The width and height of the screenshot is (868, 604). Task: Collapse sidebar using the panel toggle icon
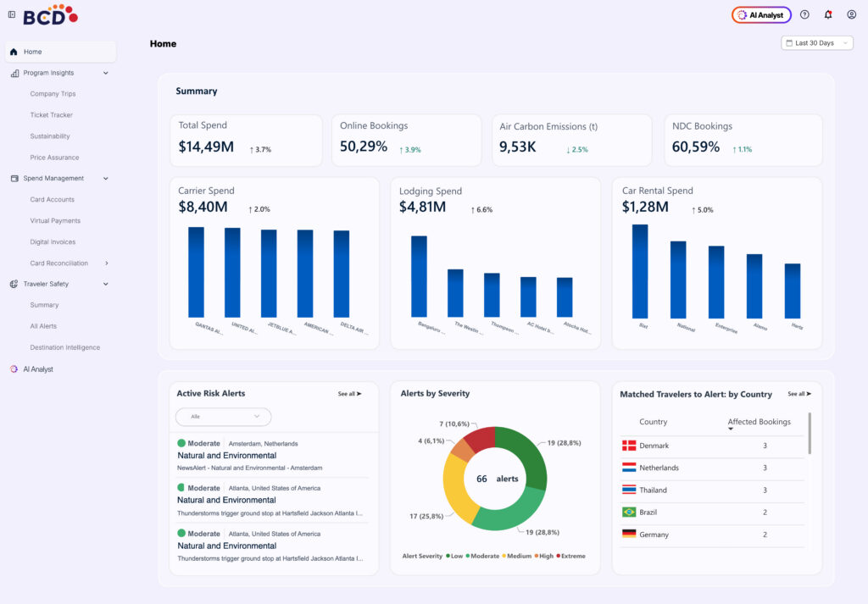(x=12, y=14)
